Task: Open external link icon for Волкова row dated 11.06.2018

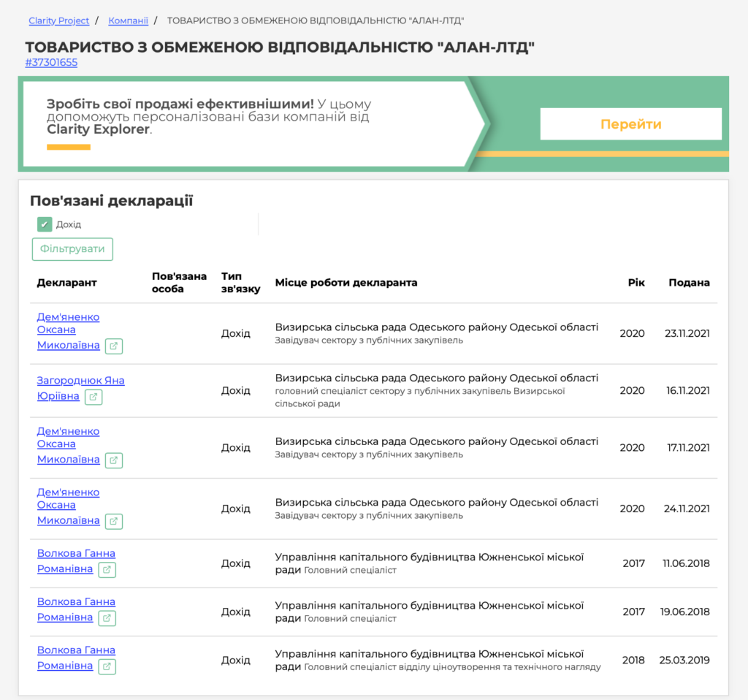Action: tap(107, 569)
